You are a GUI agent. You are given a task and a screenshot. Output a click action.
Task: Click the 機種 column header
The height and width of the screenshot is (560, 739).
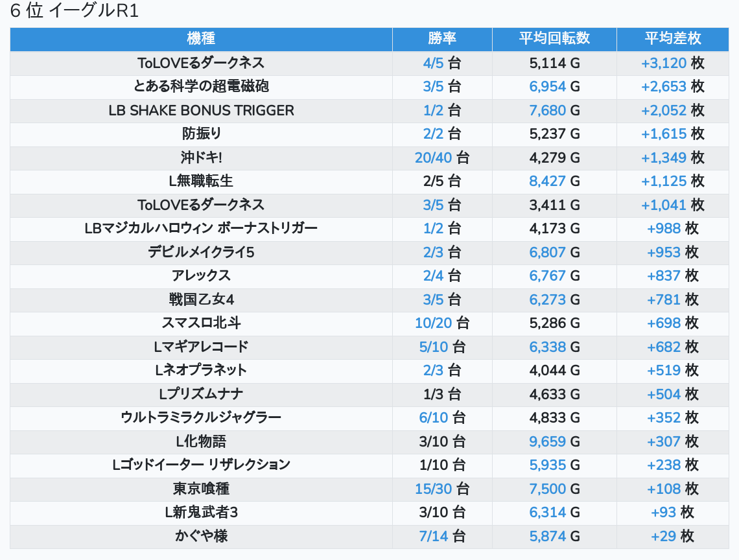click(x=201, y=39)
